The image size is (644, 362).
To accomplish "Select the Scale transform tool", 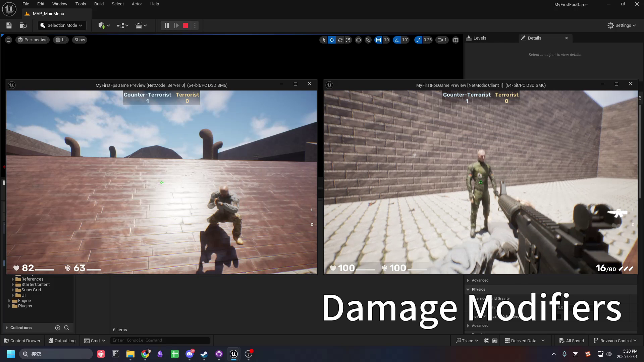I will tap(348, 40).
